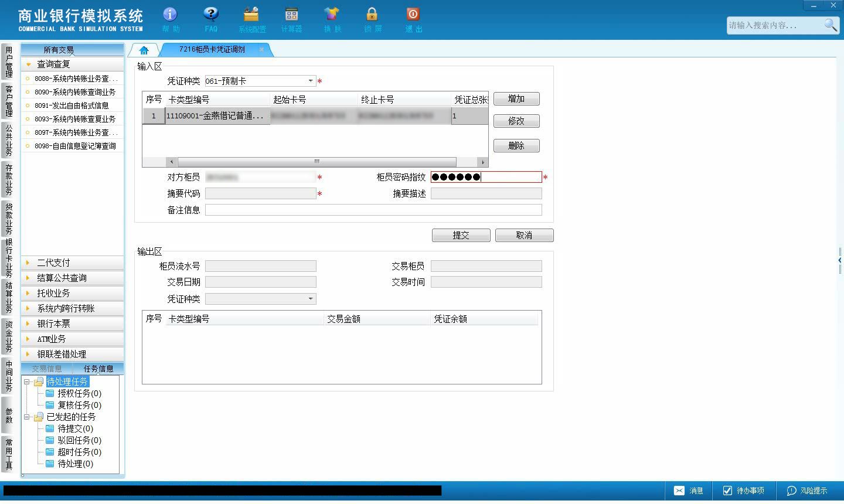Select 驳回任务(0) tree item
The height and width of the screenshot is (504, 844).
79,440
